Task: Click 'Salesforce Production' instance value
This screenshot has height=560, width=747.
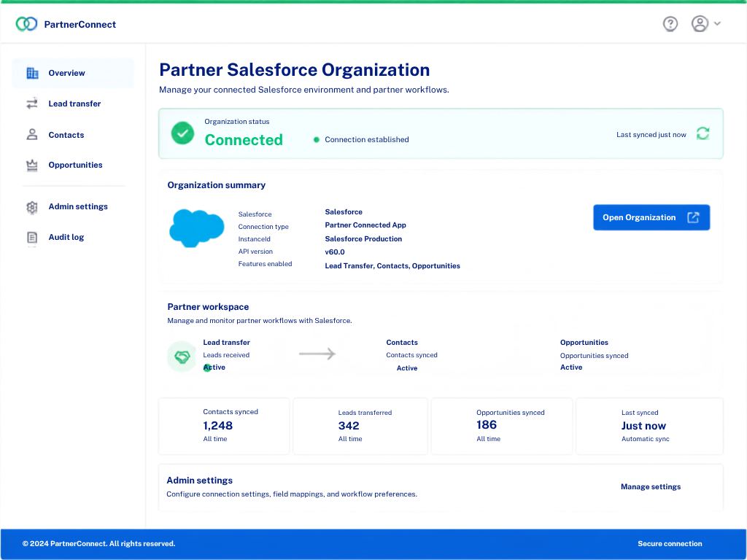Action: 363,238
